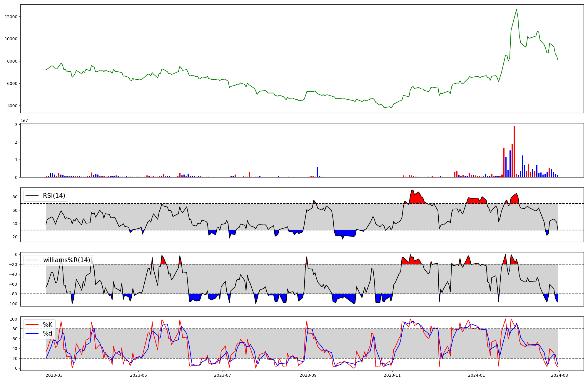This screenshot has height=382, width=588.
Task: Click the green price line's highest peak
Action: [517, 10]
